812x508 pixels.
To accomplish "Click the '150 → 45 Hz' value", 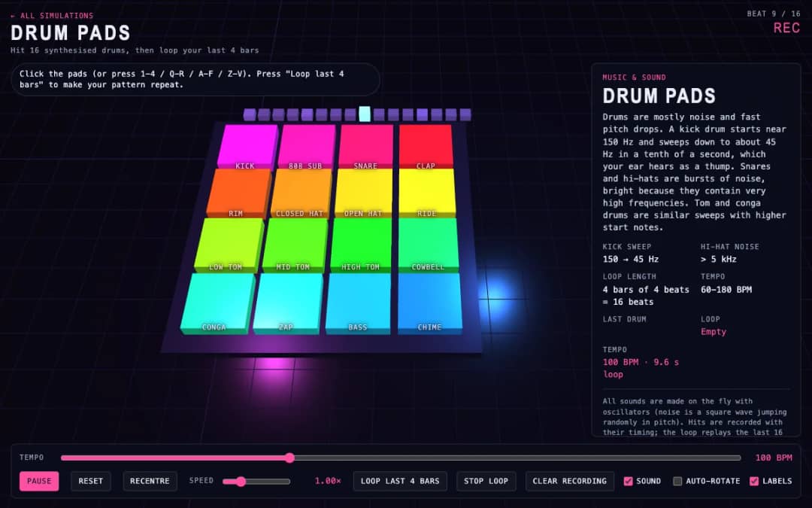I will click(630, 259).
